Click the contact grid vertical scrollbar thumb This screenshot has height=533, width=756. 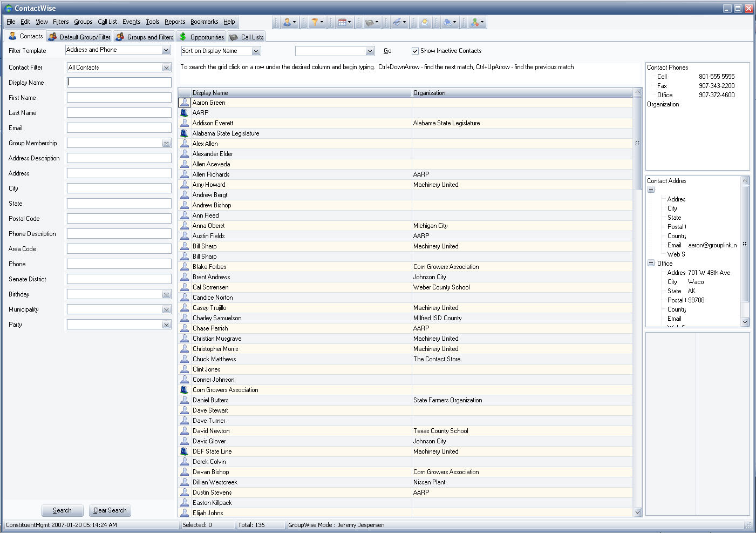coord(637,143)
